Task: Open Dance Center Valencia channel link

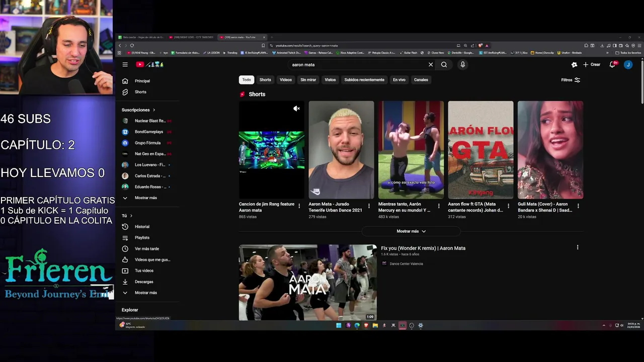Action: click(406, 264)
